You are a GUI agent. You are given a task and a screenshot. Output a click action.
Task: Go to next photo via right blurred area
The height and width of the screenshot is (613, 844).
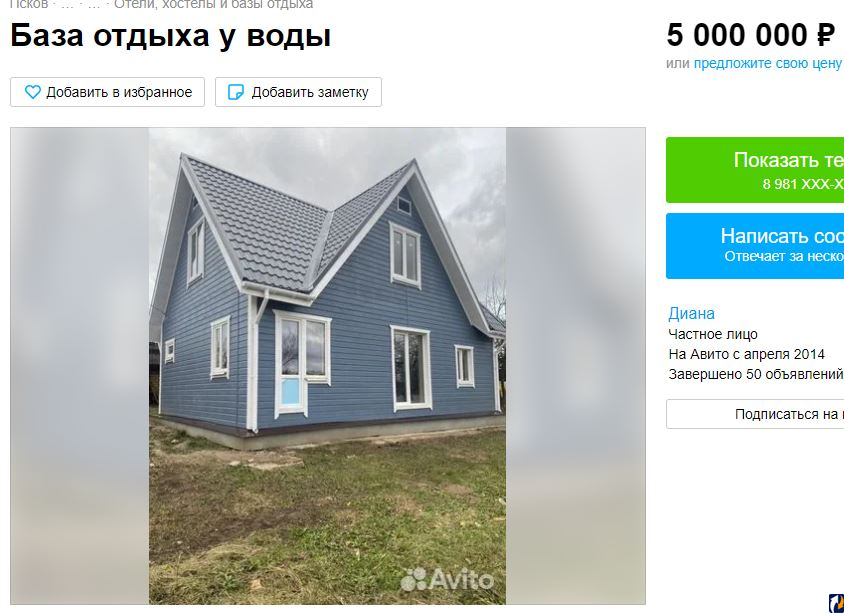point(575,366)
